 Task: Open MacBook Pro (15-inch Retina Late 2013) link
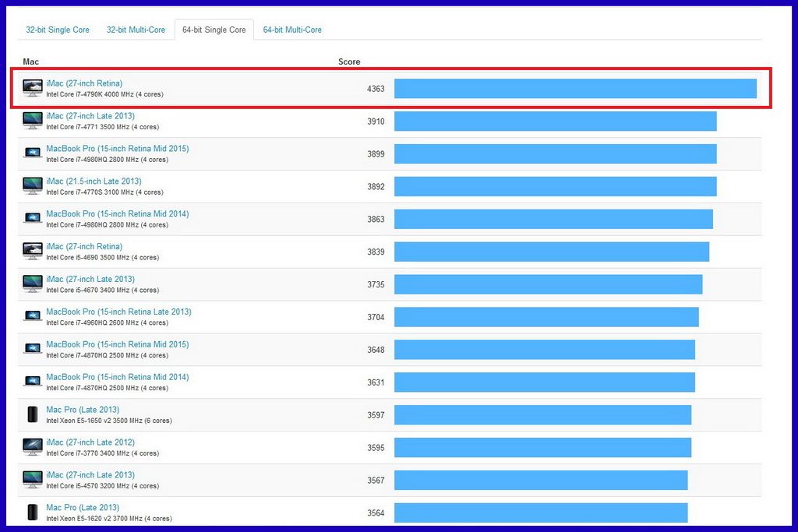click(x=118, y=312)
